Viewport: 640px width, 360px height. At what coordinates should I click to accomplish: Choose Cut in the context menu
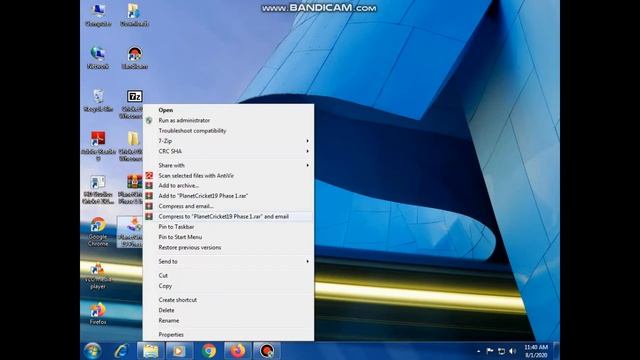click(228, 276)
